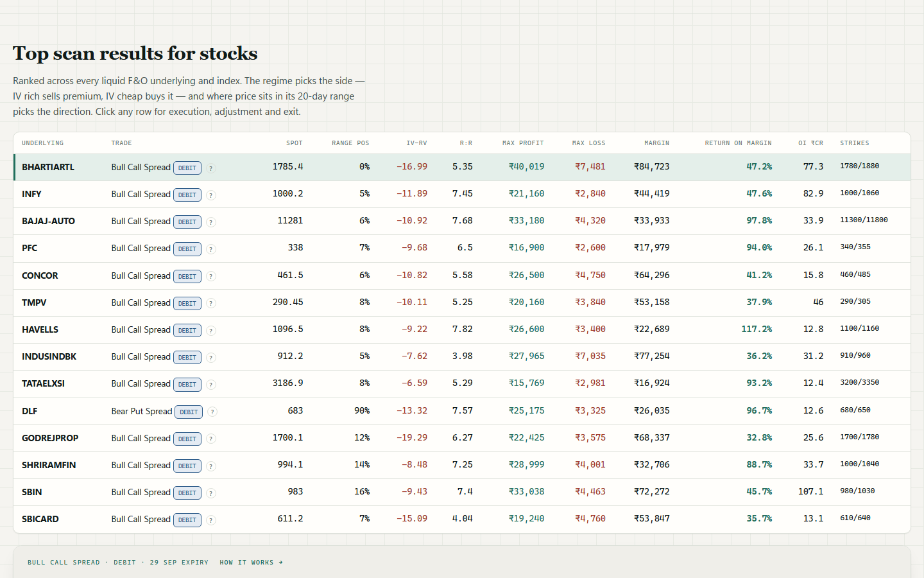The image size is (924, 578).
Task: Click the spot price 461.5
Action: [290, 276]
